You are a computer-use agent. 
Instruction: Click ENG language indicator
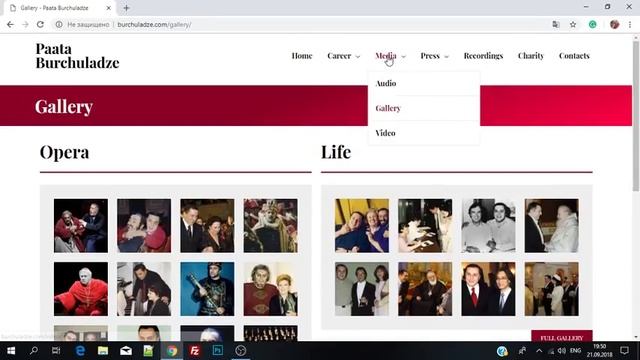pos(576,351)
